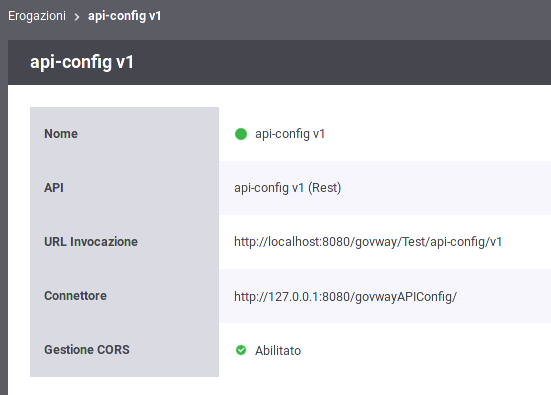The image size is (551, 395).
Task: Open the 127.0.0.1 govwayAPIConfig connector URL
Action: (345, 297)
